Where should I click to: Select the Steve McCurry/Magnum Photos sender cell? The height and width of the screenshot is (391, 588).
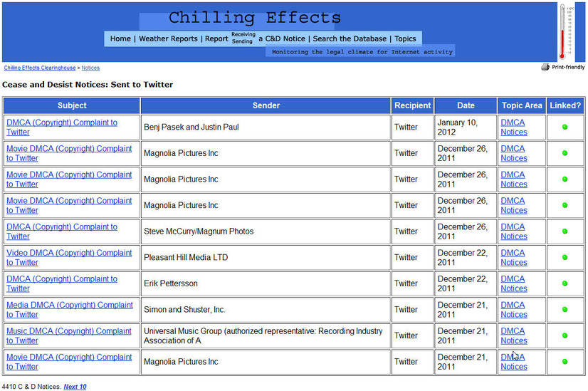click(266, 231)
